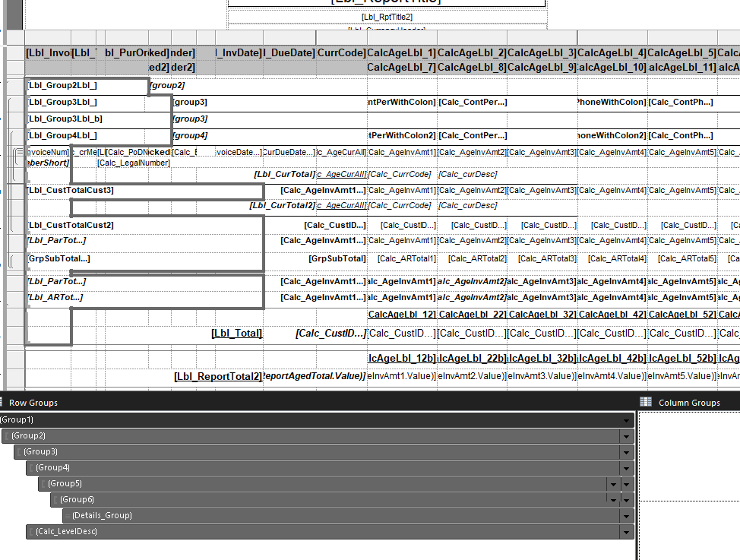Select the lcAgeLbl_42b] cell
The image size is (740, 560).
(x=612, y=359)
